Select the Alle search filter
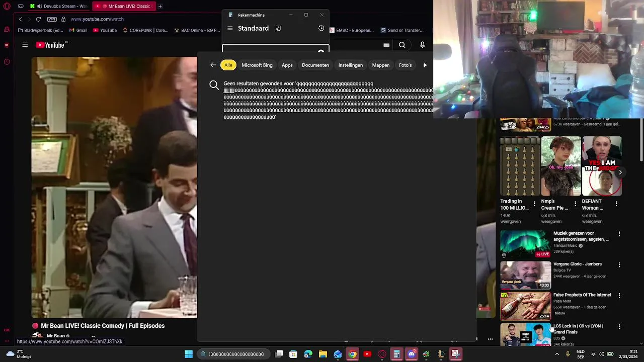This screenshot has height=362, width=644. point(228,65)
